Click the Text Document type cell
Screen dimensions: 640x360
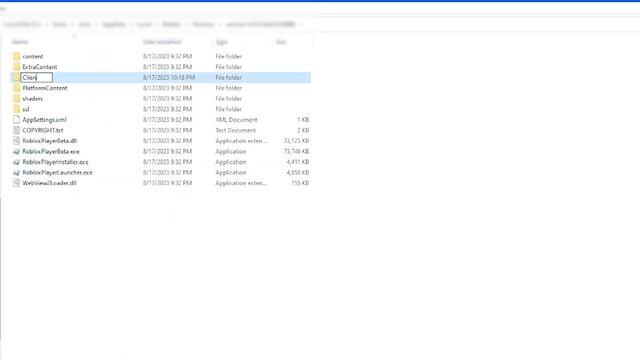point(236,130)
